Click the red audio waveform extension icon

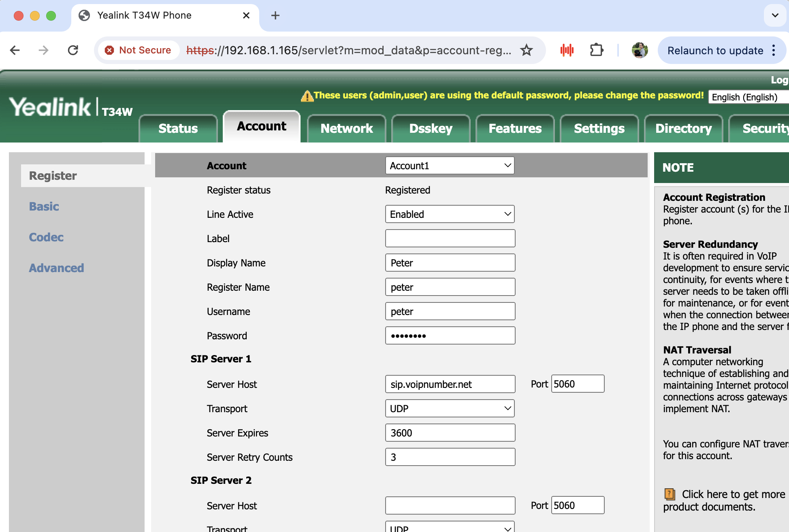[567, 50]
